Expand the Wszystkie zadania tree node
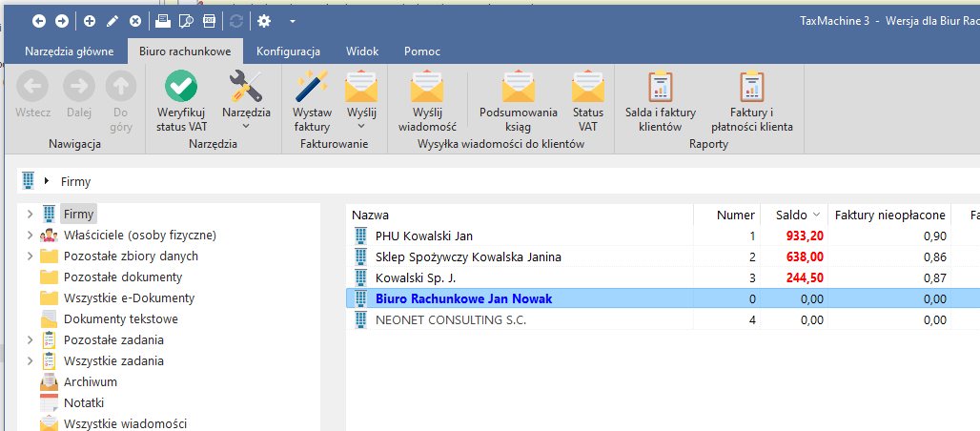 point(31,361)
